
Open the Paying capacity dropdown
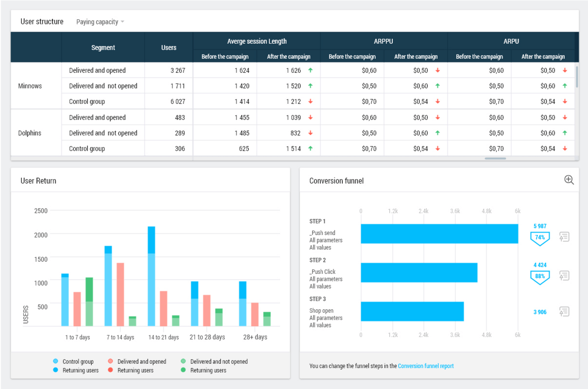100,22
